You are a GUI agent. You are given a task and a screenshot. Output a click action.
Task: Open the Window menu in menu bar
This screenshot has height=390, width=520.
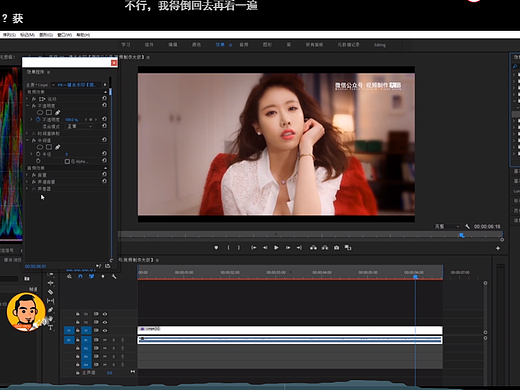click(64, 35)
